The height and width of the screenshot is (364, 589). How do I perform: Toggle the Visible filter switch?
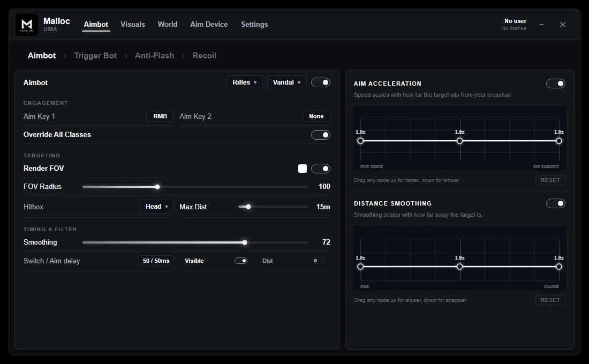(x=241, y=261)
